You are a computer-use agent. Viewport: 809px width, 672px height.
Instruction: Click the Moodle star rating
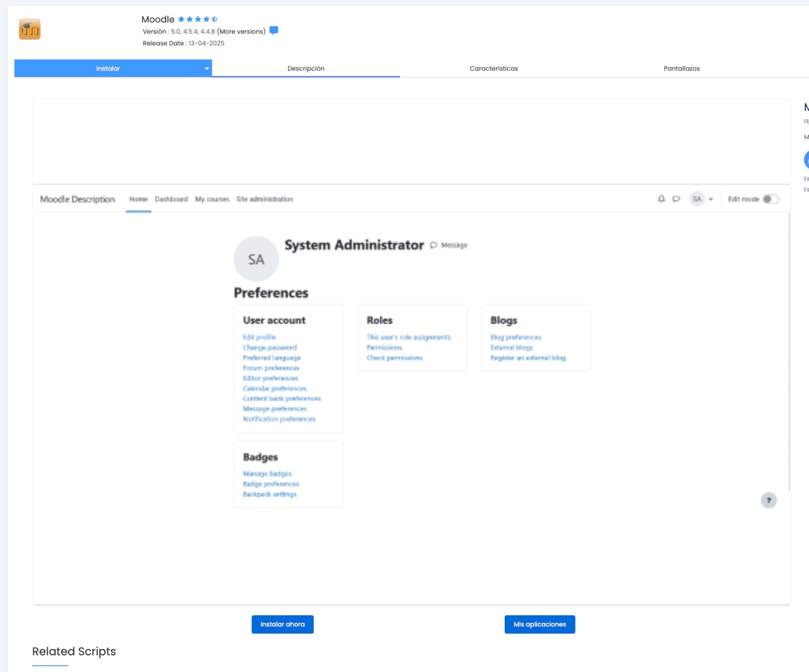(x=198, y=19)
